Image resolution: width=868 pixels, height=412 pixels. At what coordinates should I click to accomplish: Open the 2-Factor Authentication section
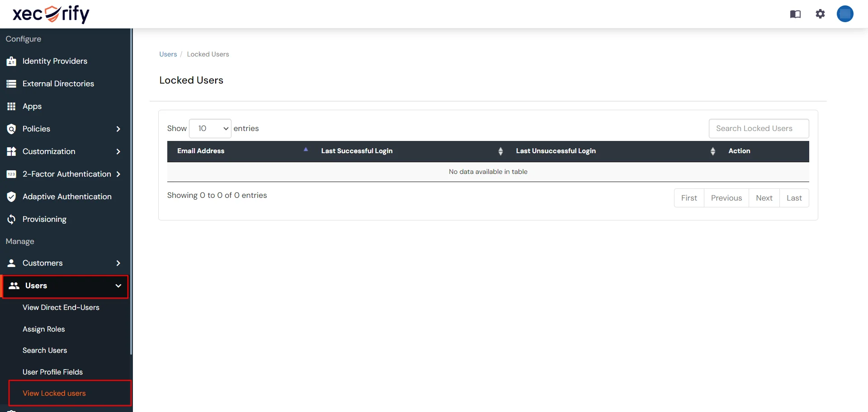coord(66,174)
